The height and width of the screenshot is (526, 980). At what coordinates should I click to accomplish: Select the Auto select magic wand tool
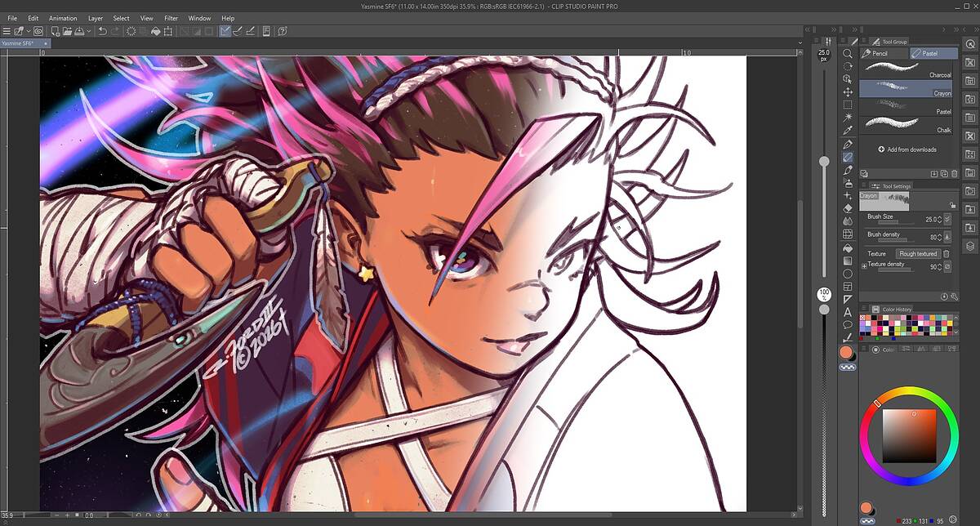[x=848, y=118]
